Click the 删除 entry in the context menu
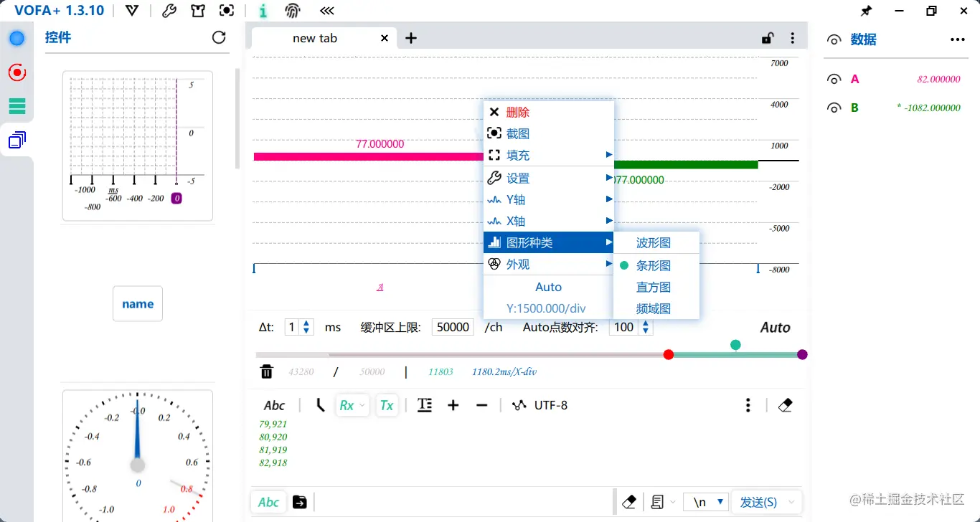 click(x=519, y=112)
